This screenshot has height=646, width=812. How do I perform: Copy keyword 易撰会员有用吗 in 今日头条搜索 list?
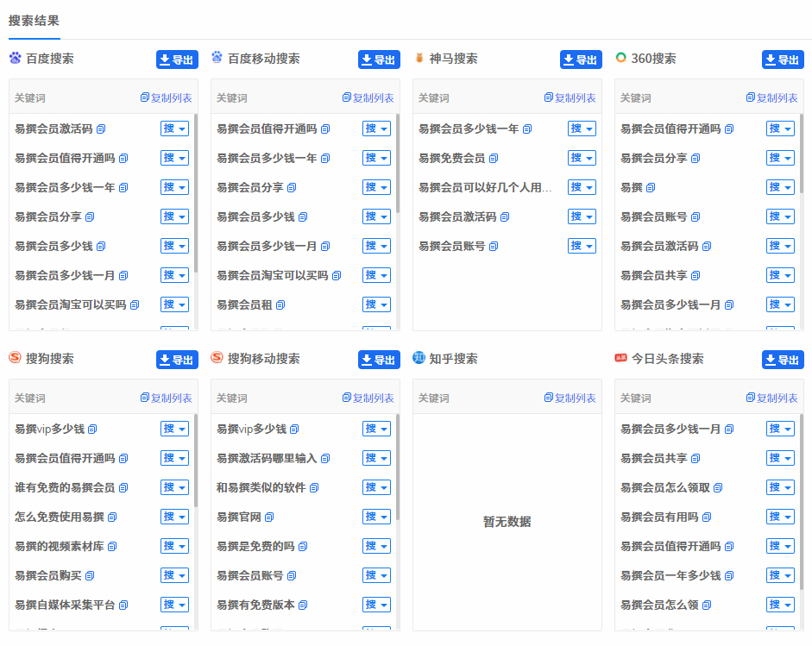[x=707, y=517]
